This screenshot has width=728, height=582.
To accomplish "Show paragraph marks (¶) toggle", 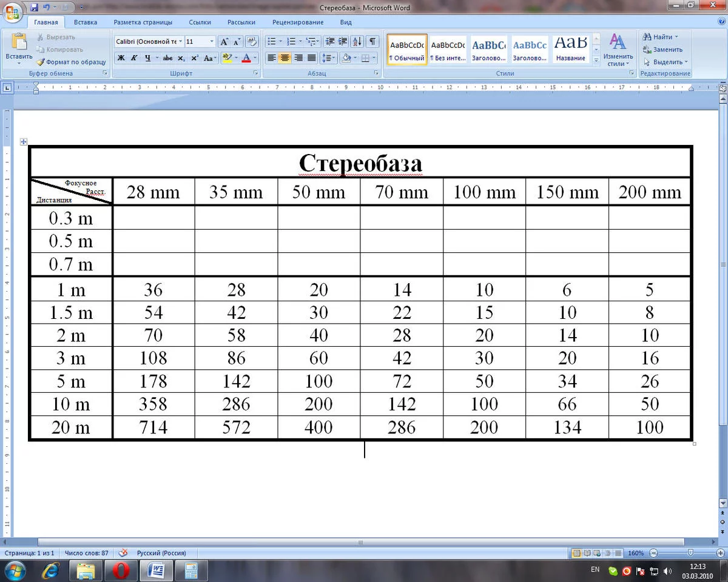I will click(x=372, y=42).
